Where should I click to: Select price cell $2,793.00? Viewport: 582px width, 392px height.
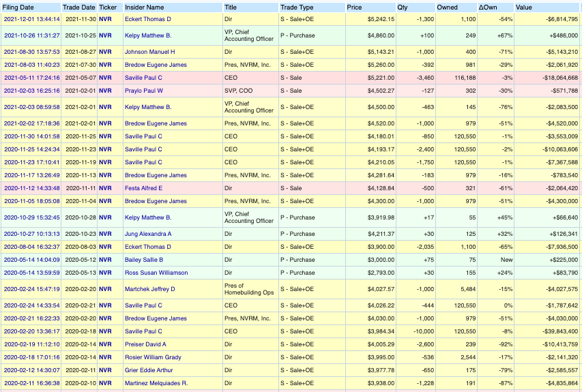370,273
